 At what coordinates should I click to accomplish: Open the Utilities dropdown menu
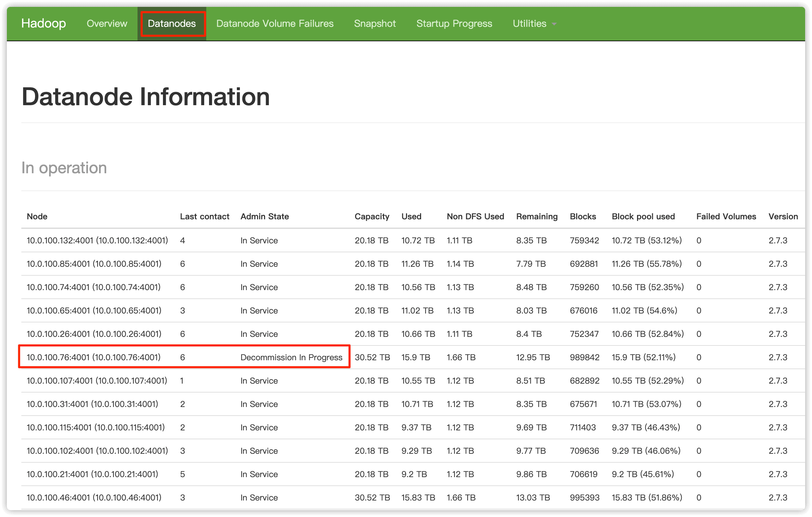point(529,23)
